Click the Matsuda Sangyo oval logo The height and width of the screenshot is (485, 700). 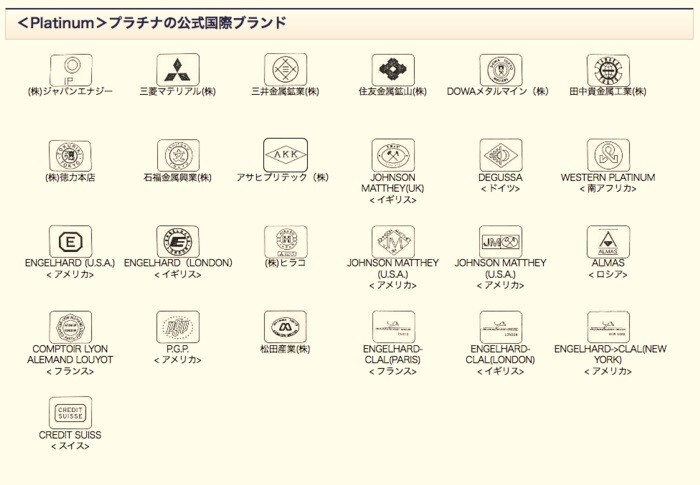coord(285,327)
